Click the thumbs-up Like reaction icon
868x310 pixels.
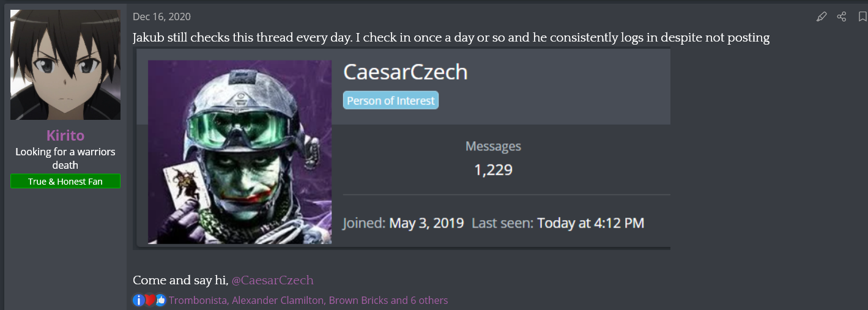pos(160,300)
